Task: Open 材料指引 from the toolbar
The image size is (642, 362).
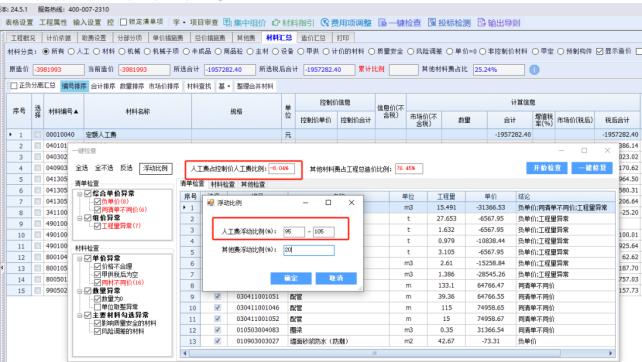Action: click(276, 23)
